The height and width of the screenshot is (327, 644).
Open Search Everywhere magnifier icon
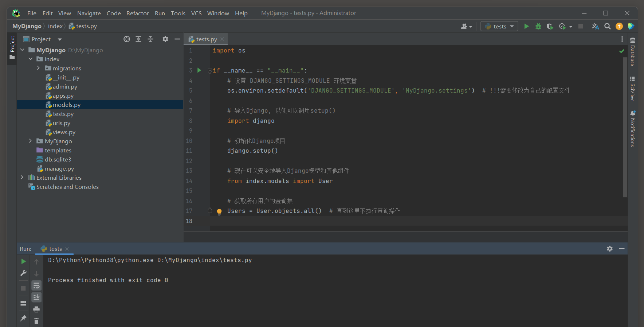point(608,26)
